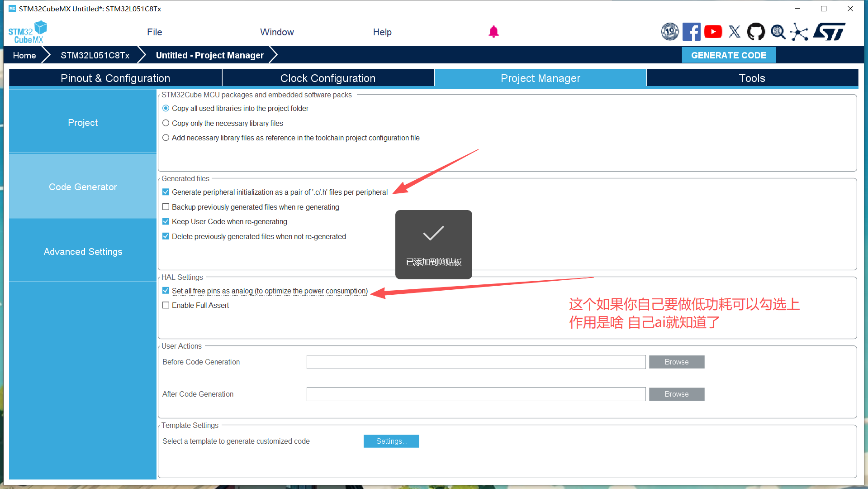868x489 pixels.
Task: Enable Full Assert checkbox
Action: (166, 305)
